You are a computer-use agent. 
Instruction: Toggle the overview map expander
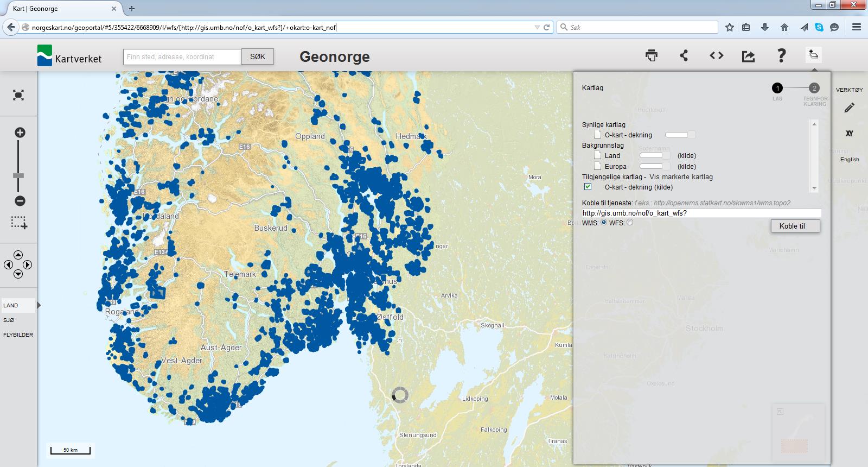point(780,412)
